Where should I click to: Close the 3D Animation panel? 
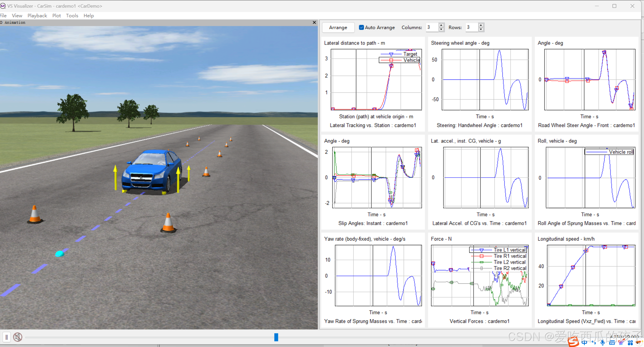pos(314,23)
